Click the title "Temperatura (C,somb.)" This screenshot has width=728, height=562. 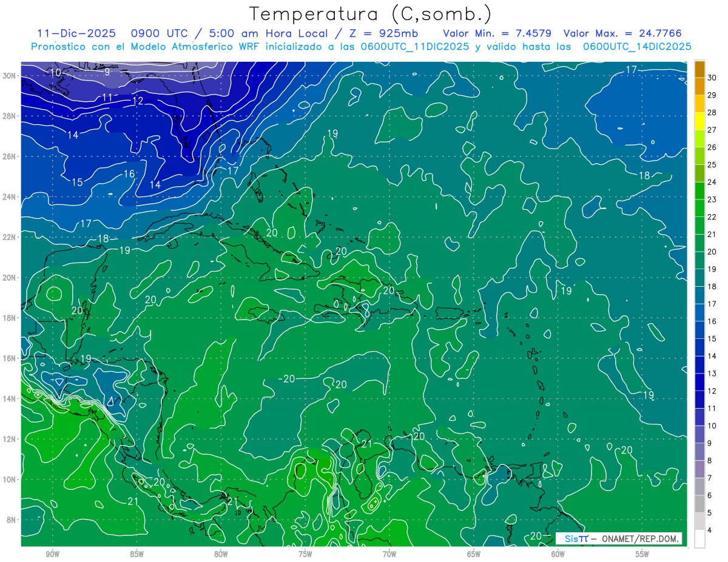click(371, 15)
